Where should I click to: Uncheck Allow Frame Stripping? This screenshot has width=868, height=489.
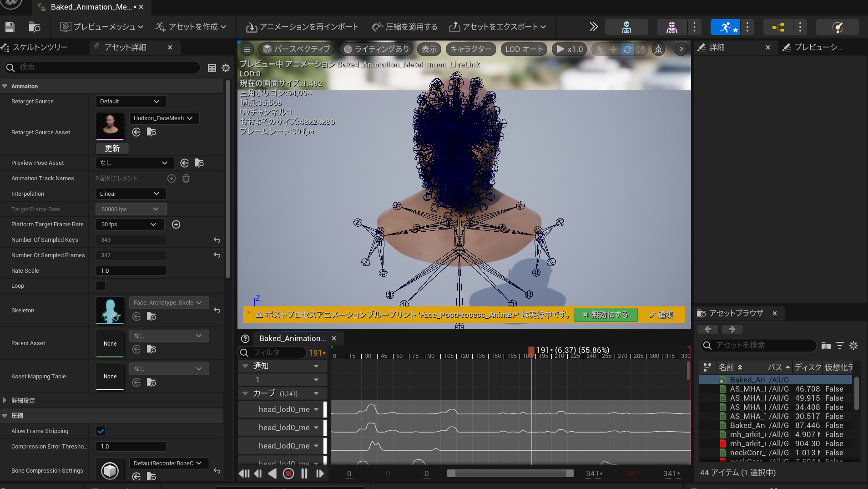(x=101, y=431)
